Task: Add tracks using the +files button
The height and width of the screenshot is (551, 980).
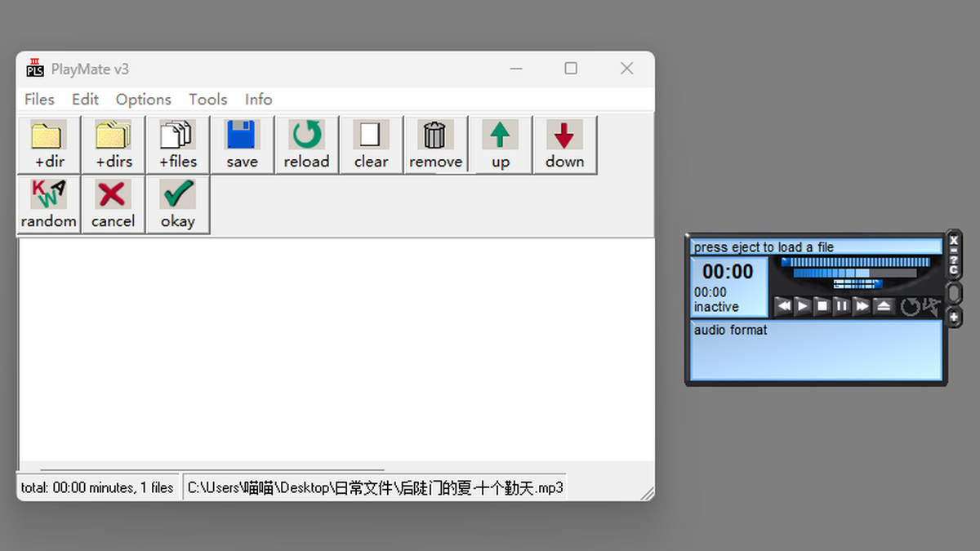Action: point(177,144)
